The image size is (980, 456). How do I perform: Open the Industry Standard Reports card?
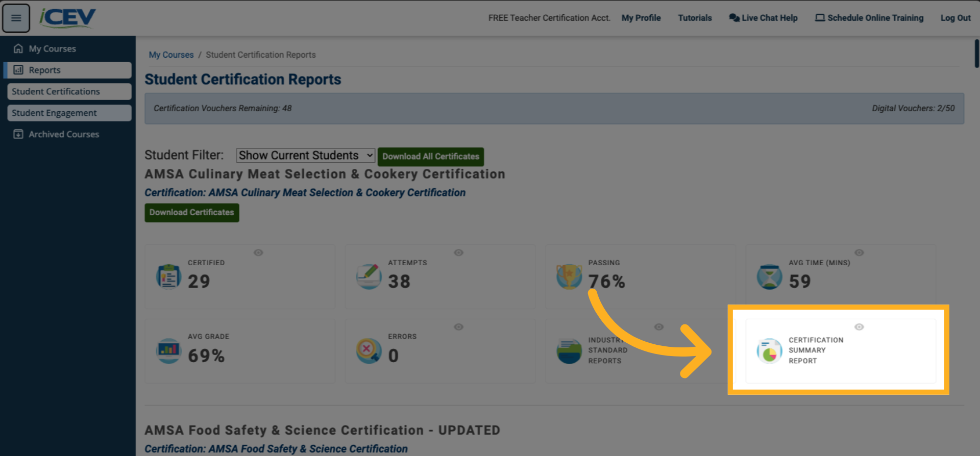point(641,351)
